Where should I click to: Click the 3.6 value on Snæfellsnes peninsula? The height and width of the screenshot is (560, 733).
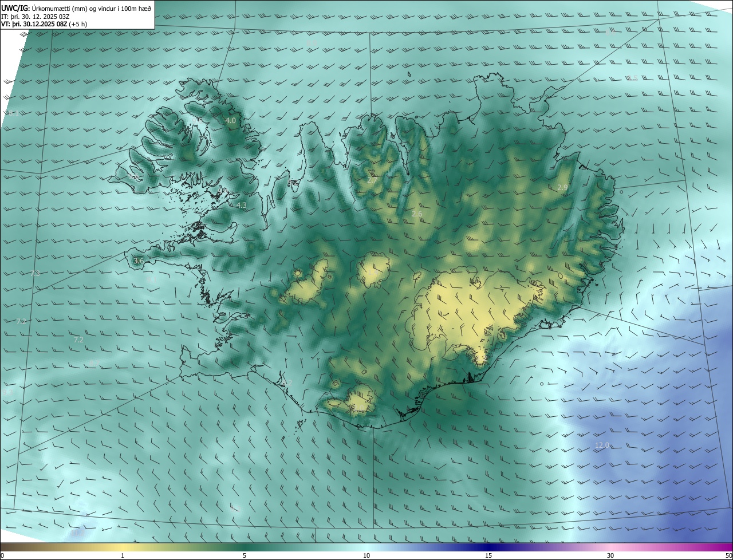point(139,261)
